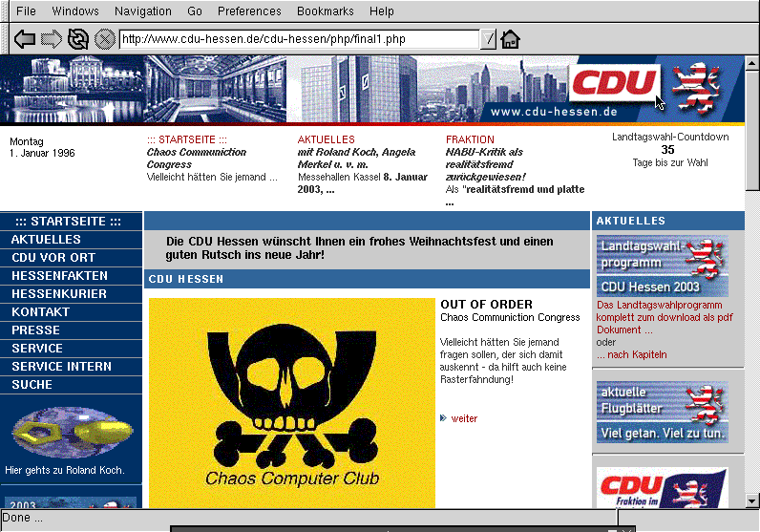The width and height of the screenshot is (760, 532).
Task: Click the www.cdu-hessen.de banner text
Action: coord(554,112)
